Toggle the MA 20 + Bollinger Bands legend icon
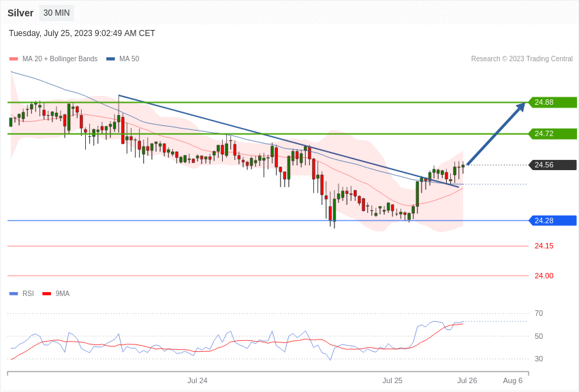Viewport: 579px width, 392px height. pyautogui.click(x=13, y=59)
